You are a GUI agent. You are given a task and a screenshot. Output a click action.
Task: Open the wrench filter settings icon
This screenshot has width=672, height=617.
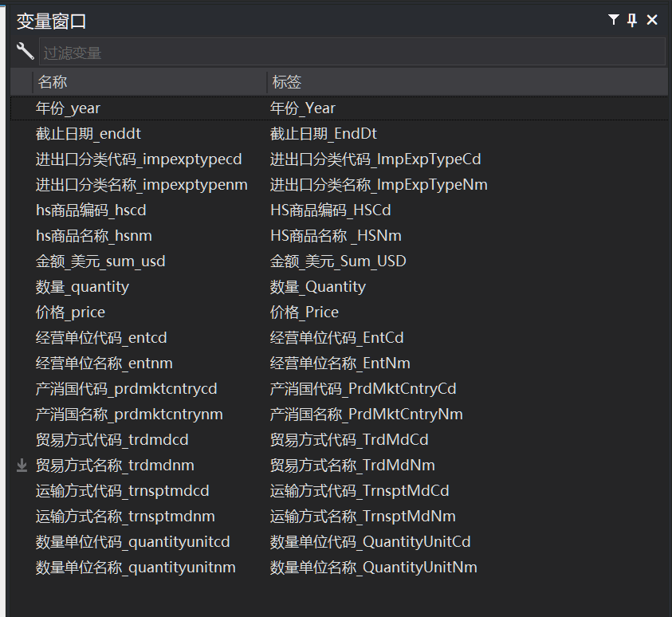click(25, 51)
